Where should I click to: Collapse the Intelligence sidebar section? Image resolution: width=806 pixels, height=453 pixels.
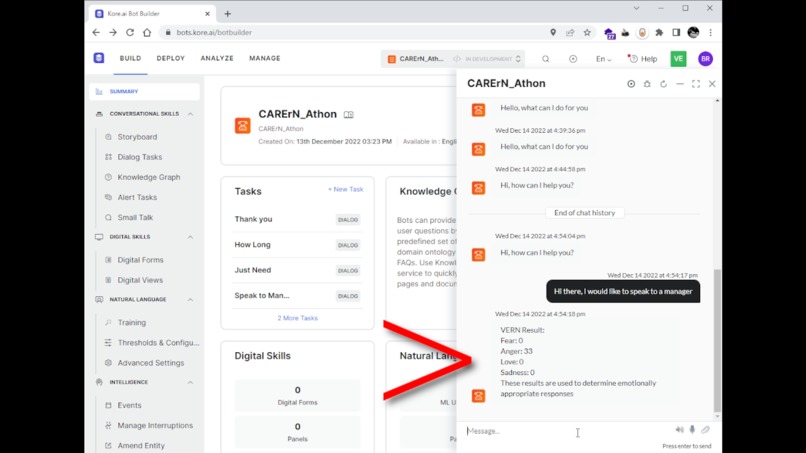(x=190, y=382)
